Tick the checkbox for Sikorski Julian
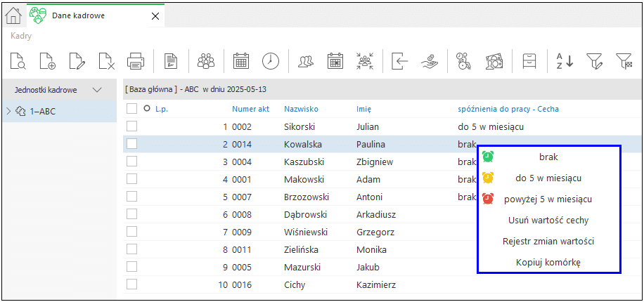The image size is (644, 302). click(132, 126)
